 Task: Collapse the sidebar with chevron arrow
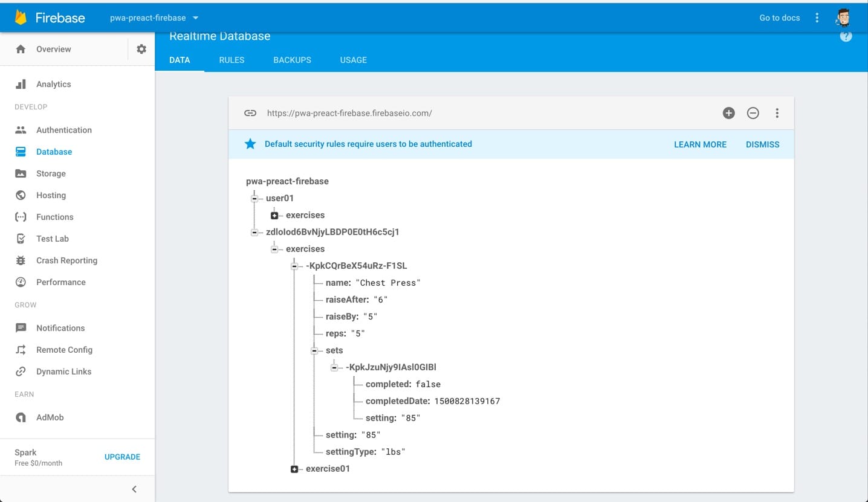134,489
